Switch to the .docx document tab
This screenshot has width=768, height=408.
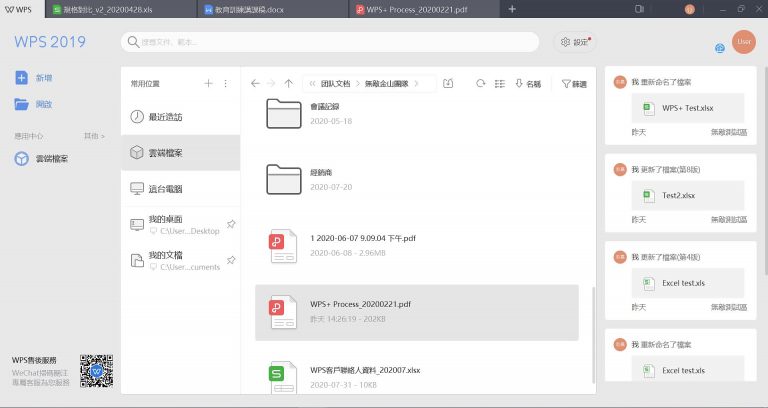click(273, 9)
